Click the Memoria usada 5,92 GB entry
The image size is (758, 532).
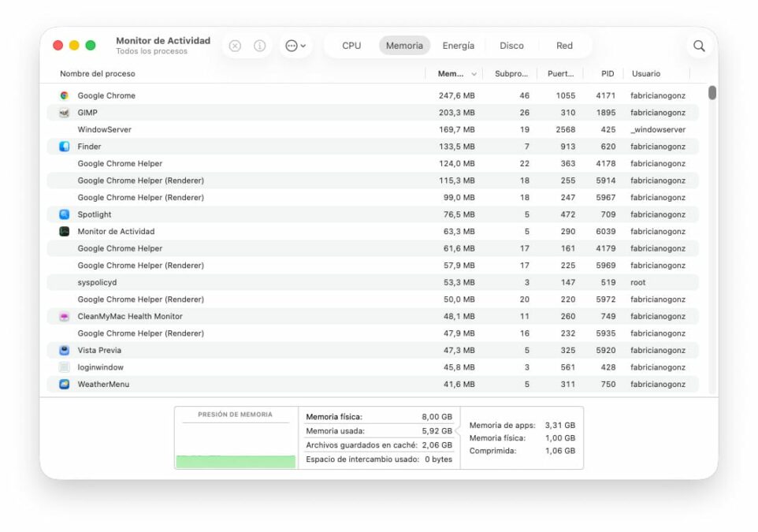click(x=379, y=431)
